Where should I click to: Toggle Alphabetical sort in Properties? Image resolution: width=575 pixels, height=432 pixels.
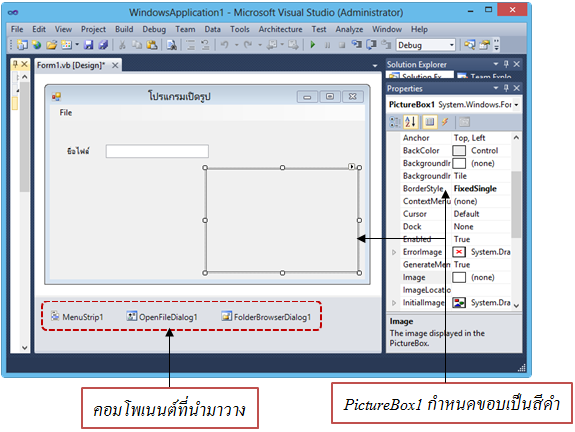411,122
